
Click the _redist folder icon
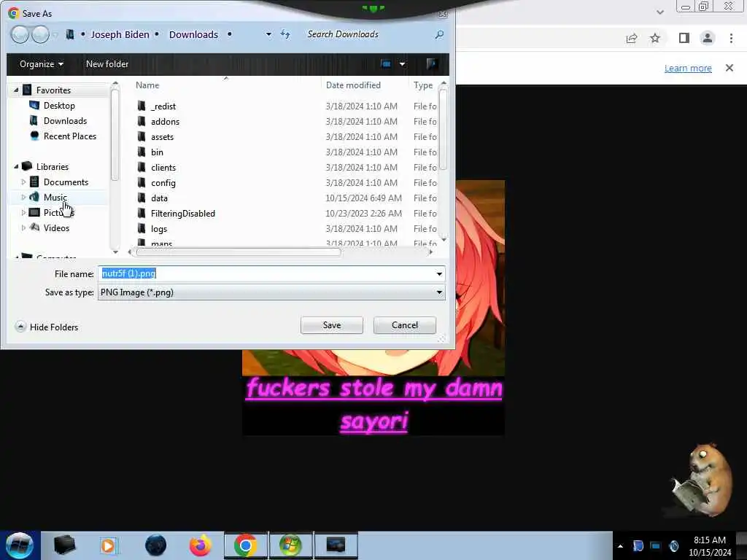coord(142,106)
